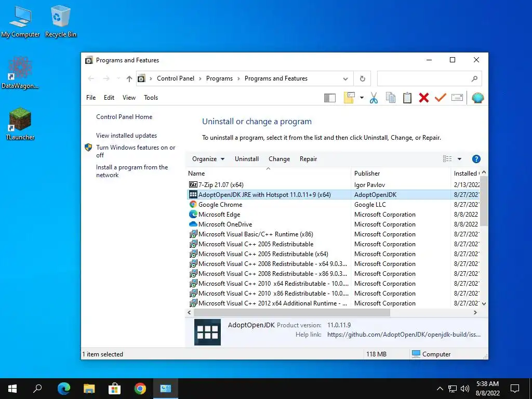Click the Uninstall button
Screen dimensions: 532x399
(x=247, y=159)
